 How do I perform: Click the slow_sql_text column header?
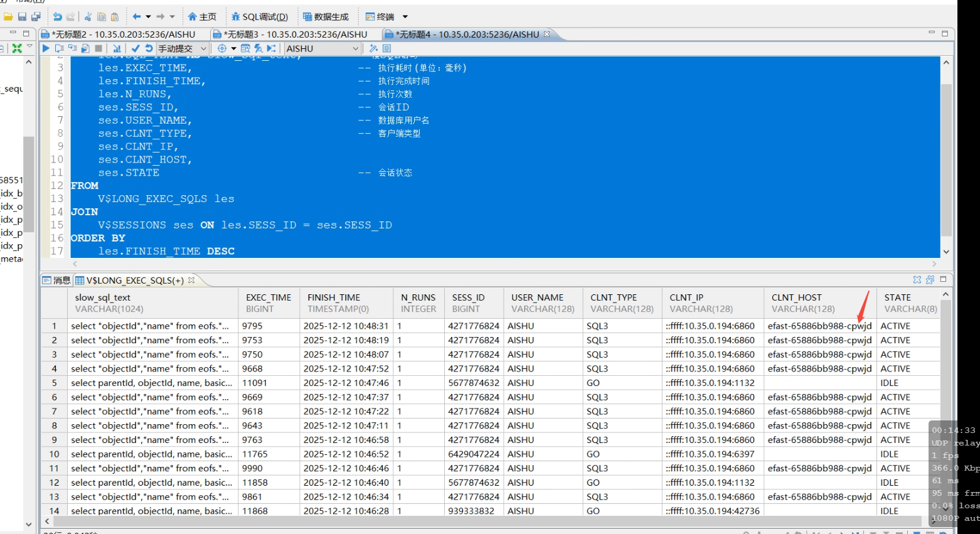[x=152, y=303]
